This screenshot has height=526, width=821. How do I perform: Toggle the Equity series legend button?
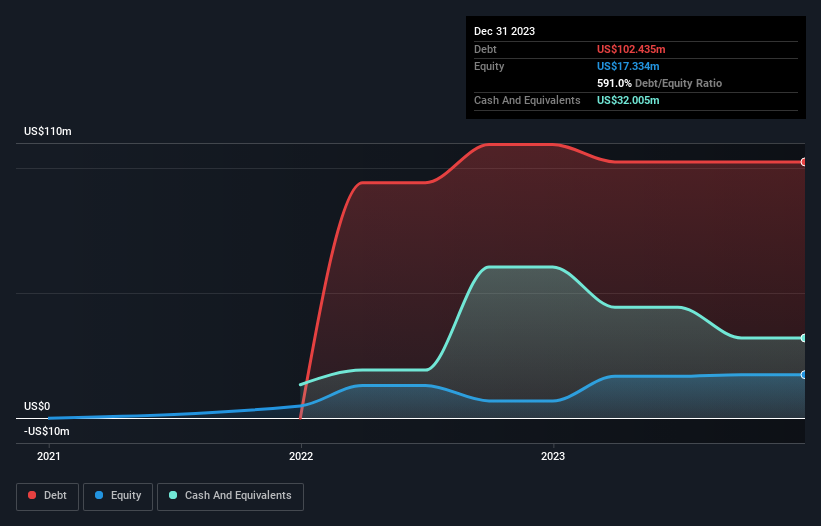coord(118,496)
